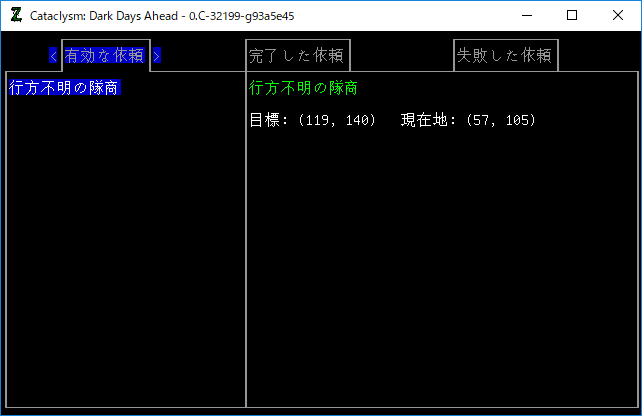Switch to the 完了した依頼 tab
Image resolution: width=642 pixels, height=416 pixels.
click(x=296, y=55)
